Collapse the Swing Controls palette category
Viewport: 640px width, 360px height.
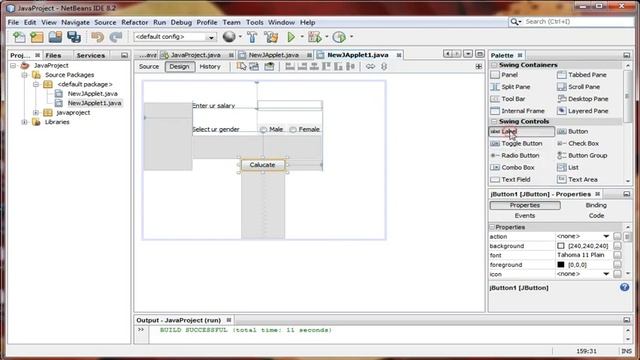(494, 121)
